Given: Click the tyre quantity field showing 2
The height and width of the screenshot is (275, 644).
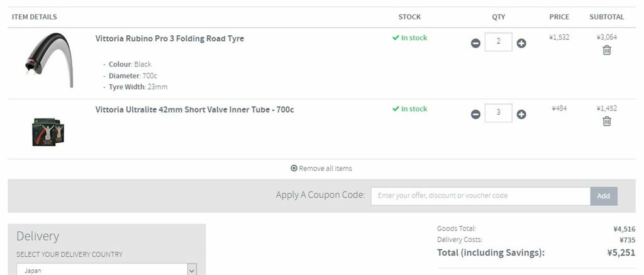Looking at the screenshot, I should tap(498, 42).
